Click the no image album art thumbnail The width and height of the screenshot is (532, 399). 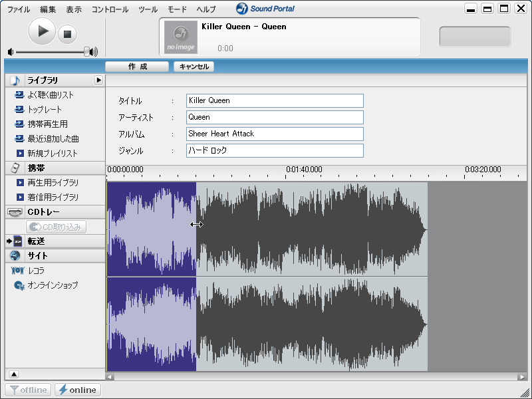181,37
